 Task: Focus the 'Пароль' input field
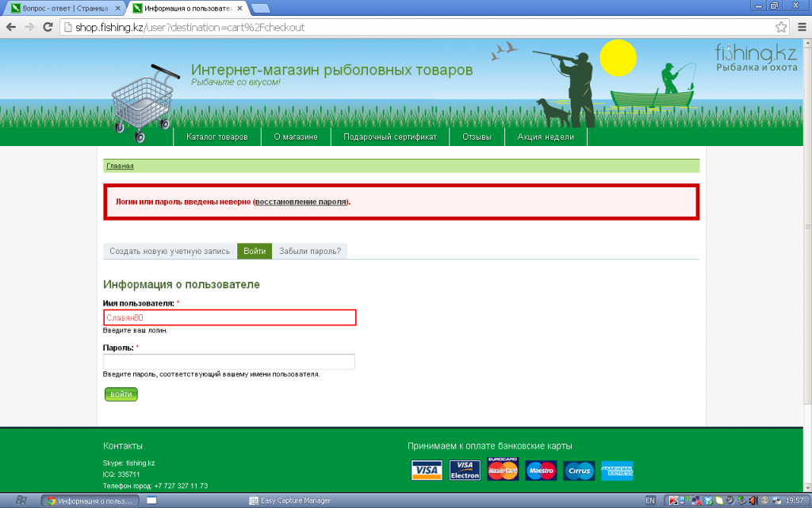(x=229, y=362)
